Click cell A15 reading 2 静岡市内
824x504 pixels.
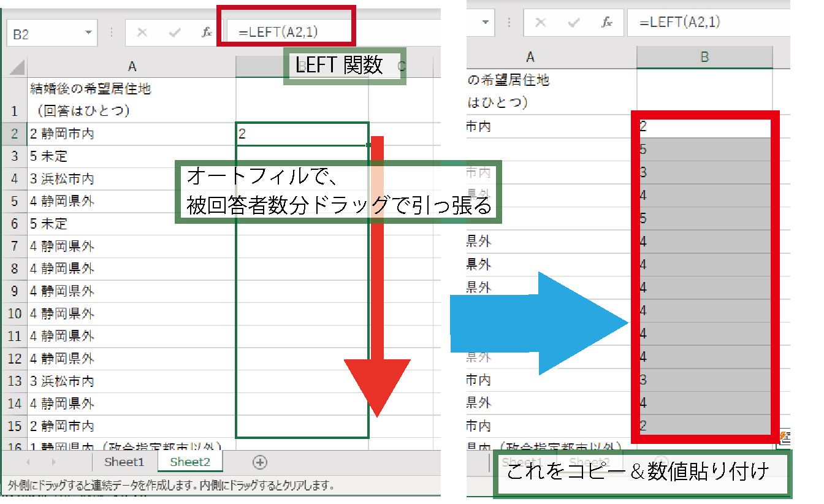[131, 426]
